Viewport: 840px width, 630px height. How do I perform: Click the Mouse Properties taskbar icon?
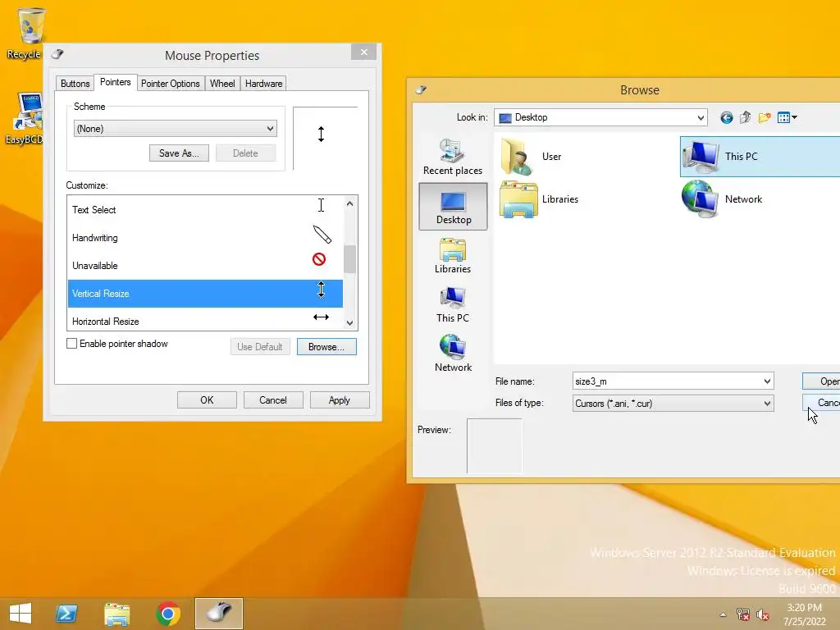click(x=218, y=614)
